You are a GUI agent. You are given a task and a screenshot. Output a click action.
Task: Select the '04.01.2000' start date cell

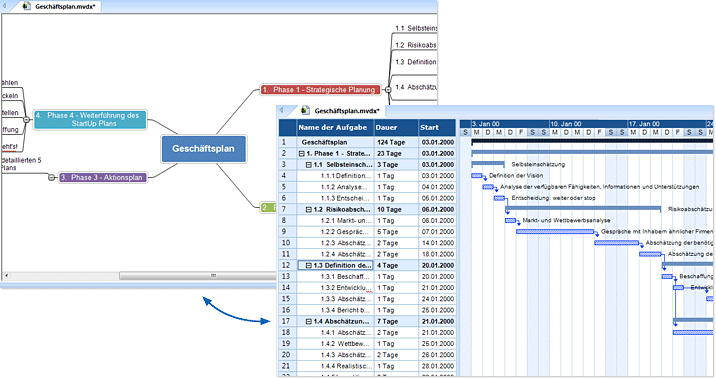[x=437, y=187]
